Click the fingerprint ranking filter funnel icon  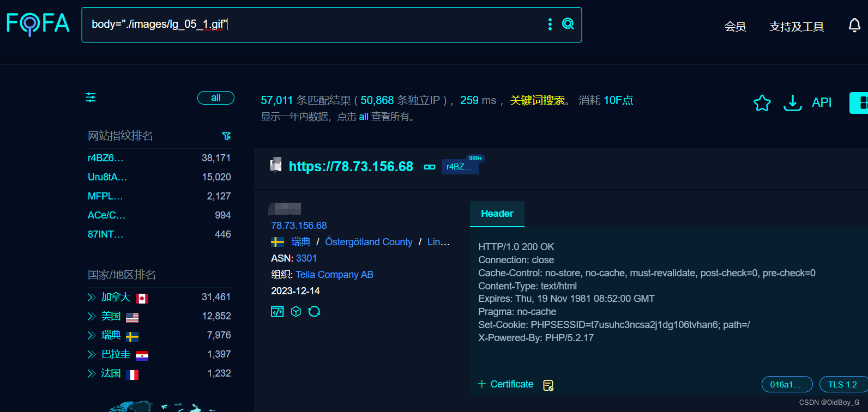click(x=226, y=136)
